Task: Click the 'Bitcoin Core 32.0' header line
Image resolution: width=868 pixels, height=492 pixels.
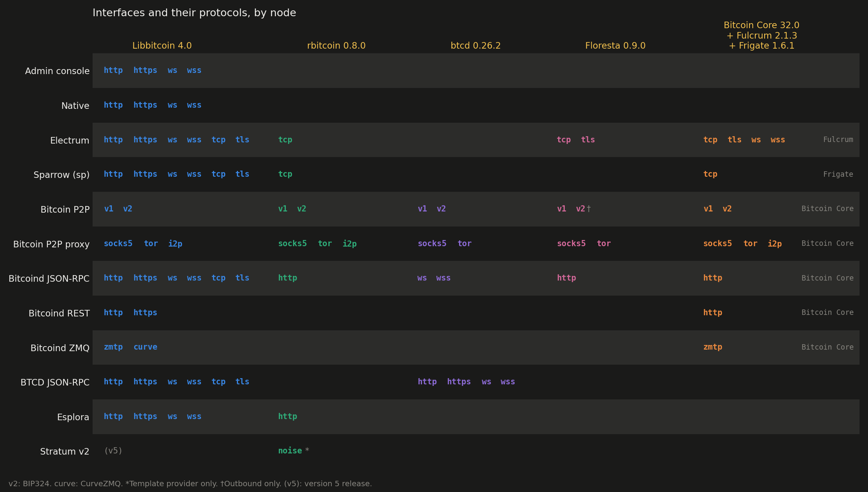Action: (762, 25)
